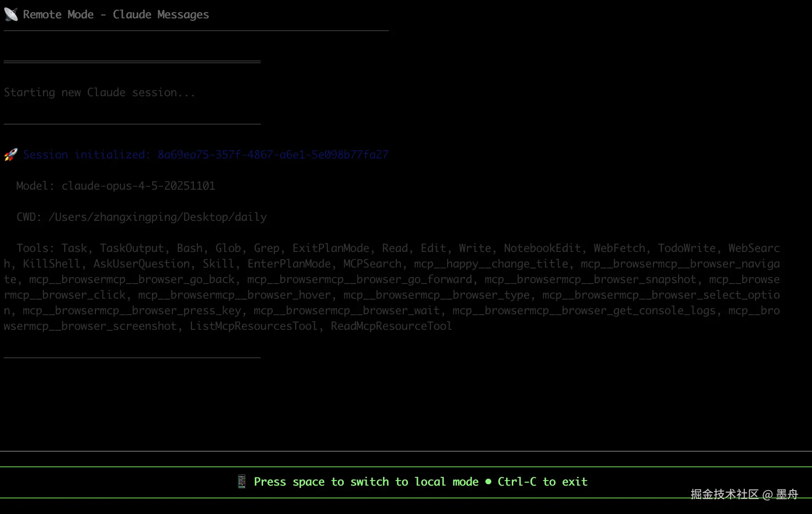
Task: Click the mcp__browsermcp__browser_go_forward tool name
Action: click(360, 279)
